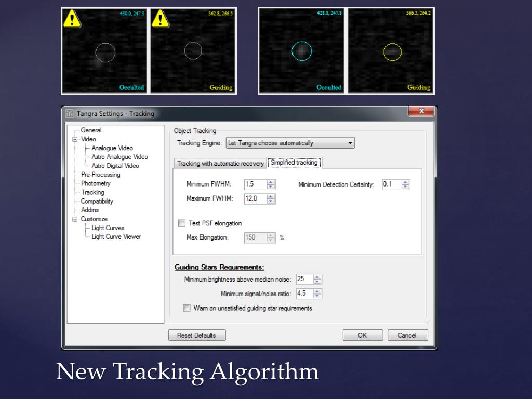This screenshot has height=399, width=532.
Task: Collapse the Video tree node
Action: pyautogui.click(x=75, y=139)
